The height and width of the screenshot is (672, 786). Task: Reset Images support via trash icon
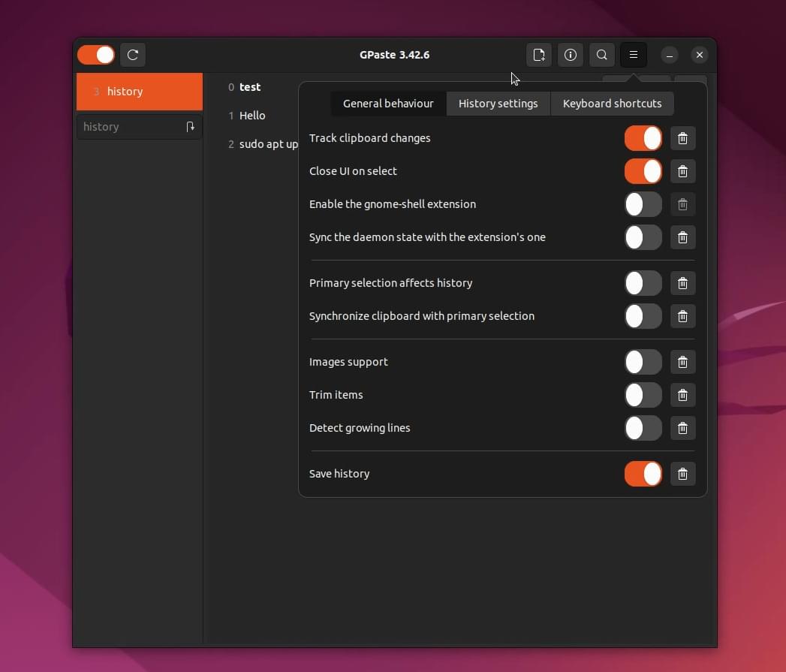point(682,362)
